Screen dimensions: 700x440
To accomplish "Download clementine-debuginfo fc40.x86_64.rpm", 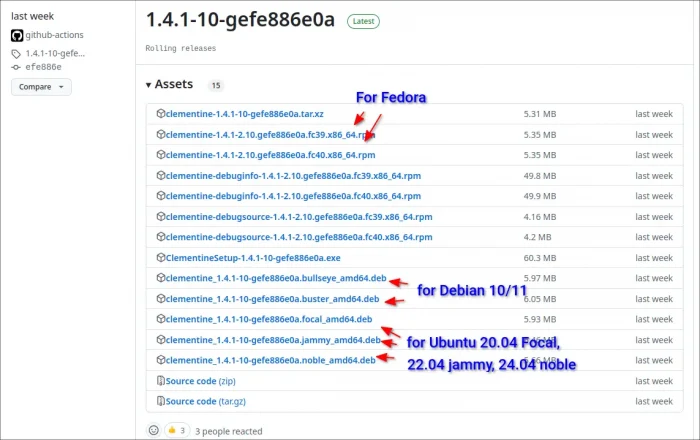I will [x=293, y=196].
